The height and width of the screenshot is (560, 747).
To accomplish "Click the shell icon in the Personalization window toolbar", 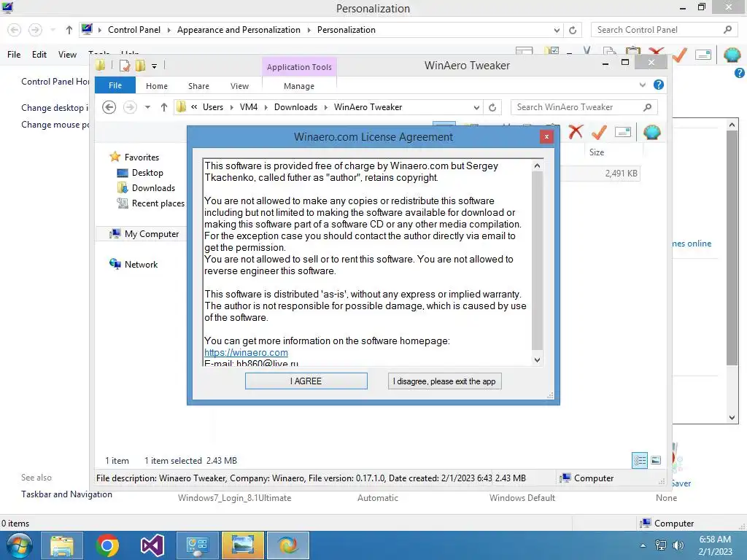I will coord(732,55).
